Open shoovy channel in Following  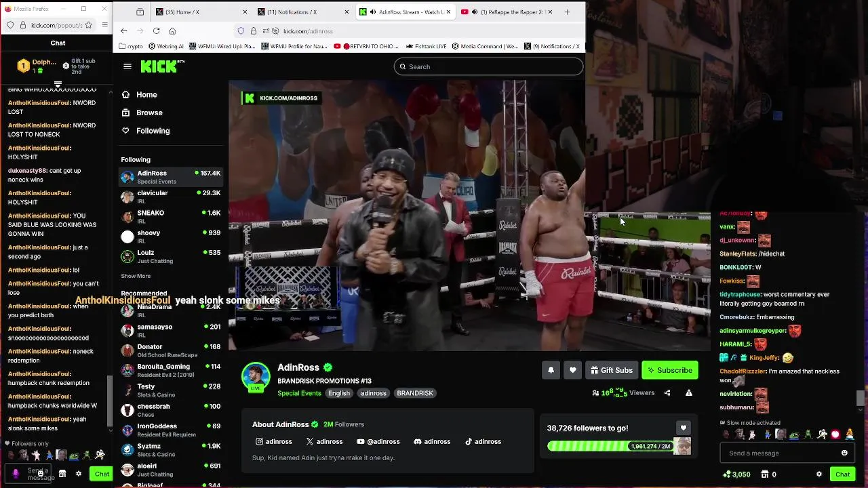(x=171, y=237)
